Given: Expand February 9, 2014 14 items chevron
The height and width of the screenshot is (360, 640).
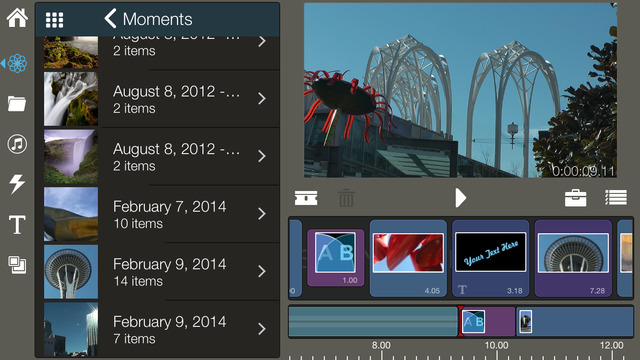Looking at the screenshot, I should click(262, 271).
